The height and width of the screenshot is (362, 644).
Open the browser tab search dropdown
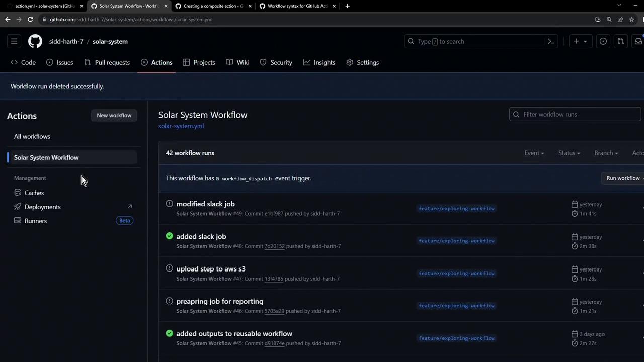619,6
